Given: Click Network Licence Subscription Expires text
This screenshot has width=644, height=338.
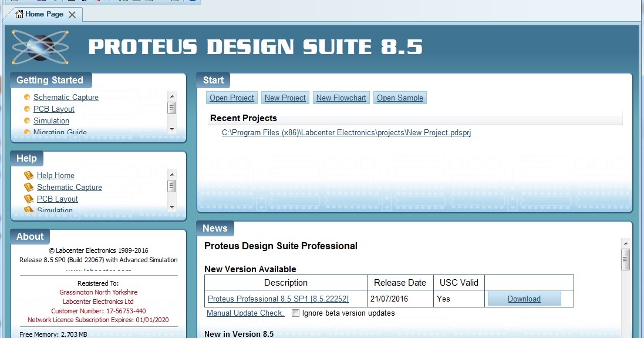Looking at the screenshot, I should click(x=98, y=320).
